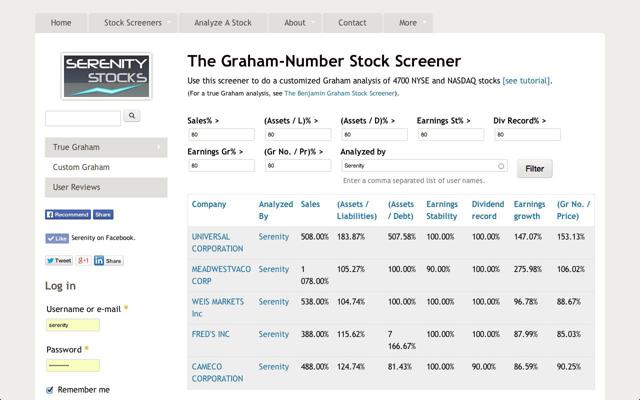Open the see tutorial link

(x=526, y=81)
